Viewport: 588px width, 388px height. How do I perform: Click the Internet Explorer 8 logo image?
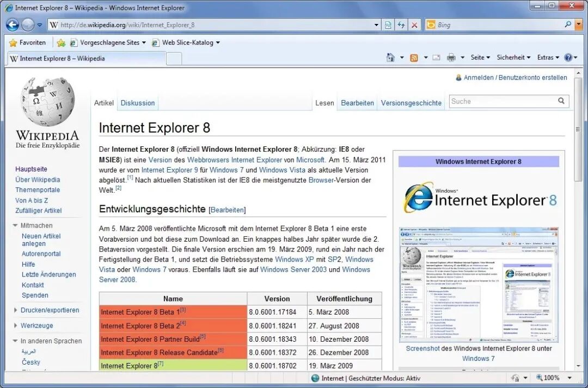[479, 198]
